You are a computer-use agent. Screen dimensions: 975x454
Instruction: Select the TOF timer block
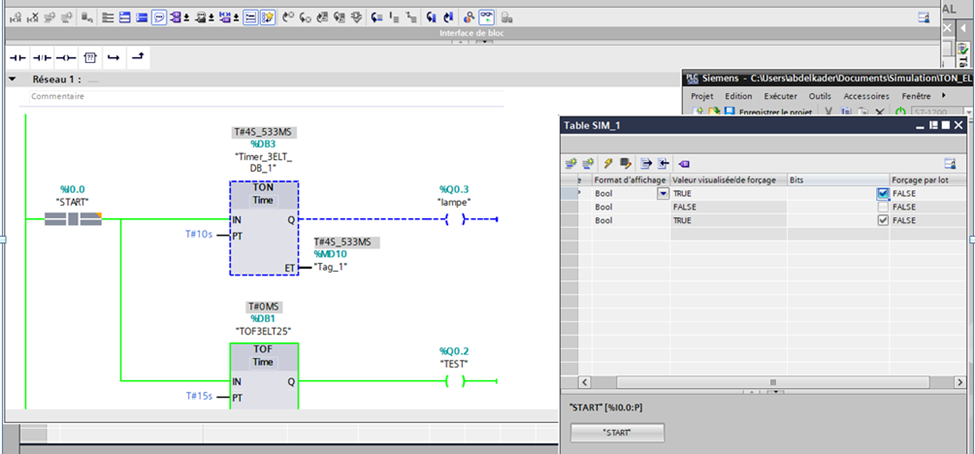tap(264, 375)
